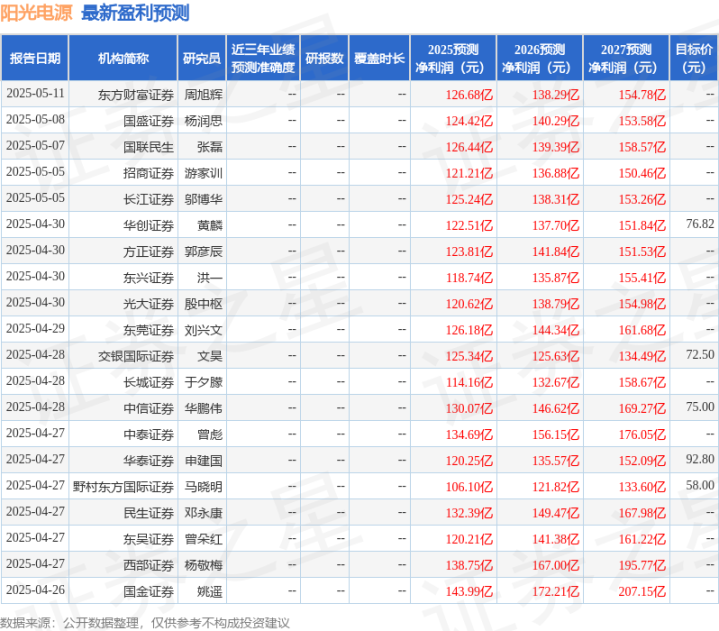Click the 数据来源 disclaimer footer text
This screenshot has height=631, width=719.
(x=145, y=623)
